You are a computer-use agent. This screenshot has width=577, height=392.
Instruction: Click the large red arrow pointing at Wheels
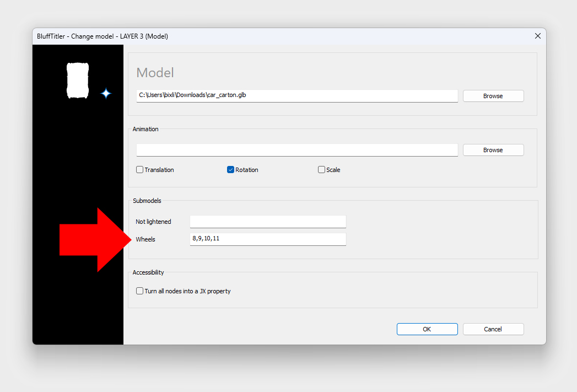[93, 240]
